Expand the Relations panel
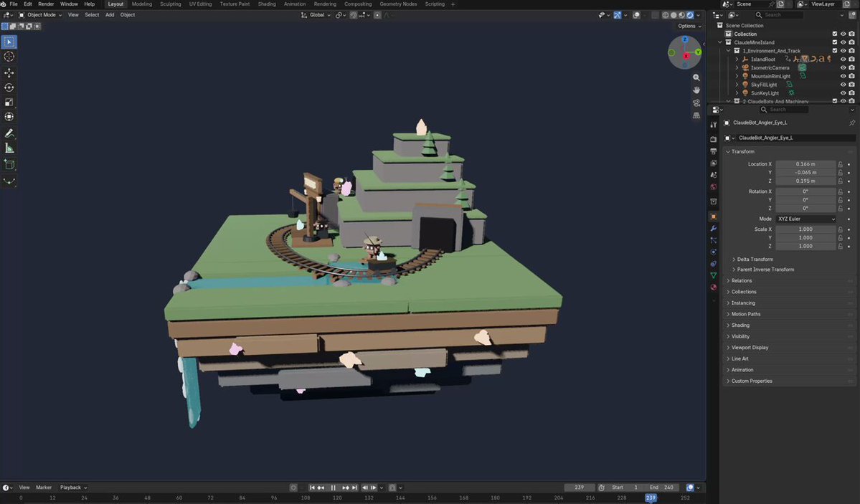This screenshot has width=860, height=504. coord(742,281)
